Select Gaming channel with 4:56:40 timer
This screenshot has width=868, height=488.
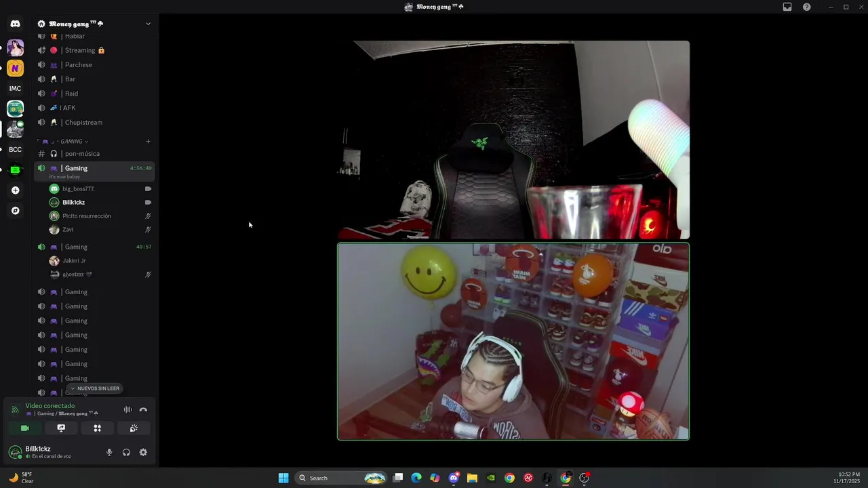[x=95, y=171]
